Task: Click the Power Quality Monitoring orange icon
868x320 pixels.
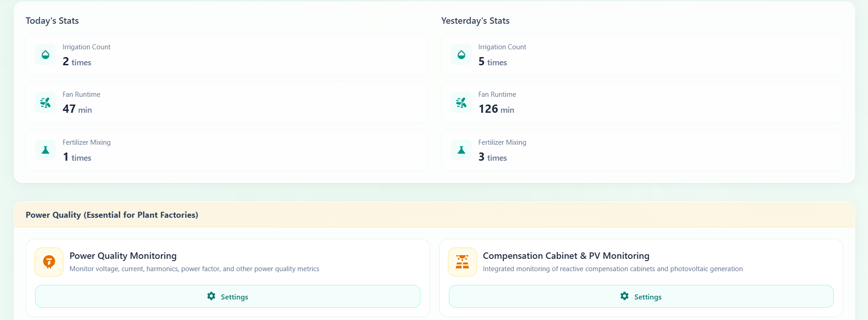Action: [49, 262]
